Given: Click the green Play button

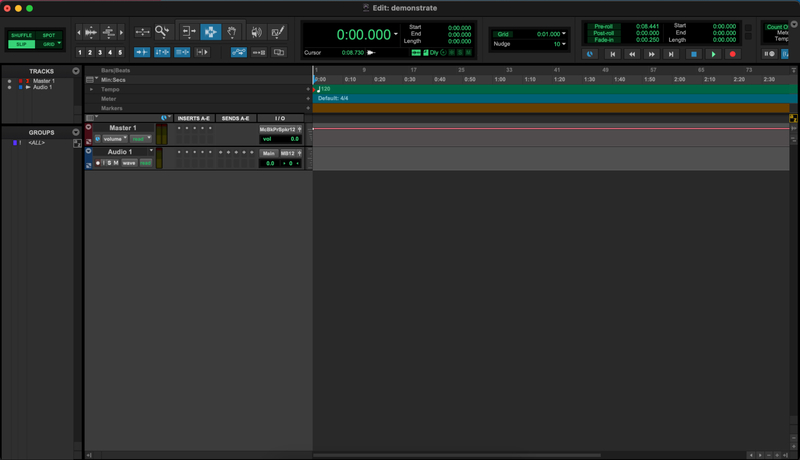Looking at the screenshot, I should pos(713,54).
